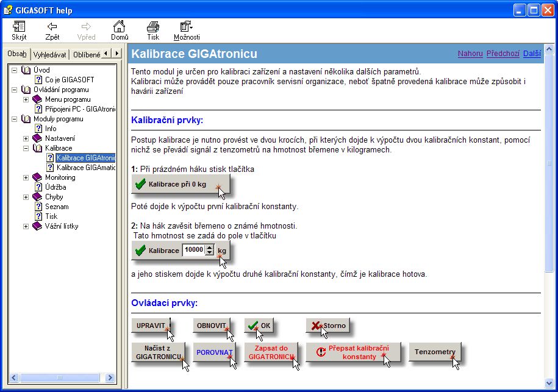
Task: Click the Úvod book icon in tree
Action: [26, 70]
